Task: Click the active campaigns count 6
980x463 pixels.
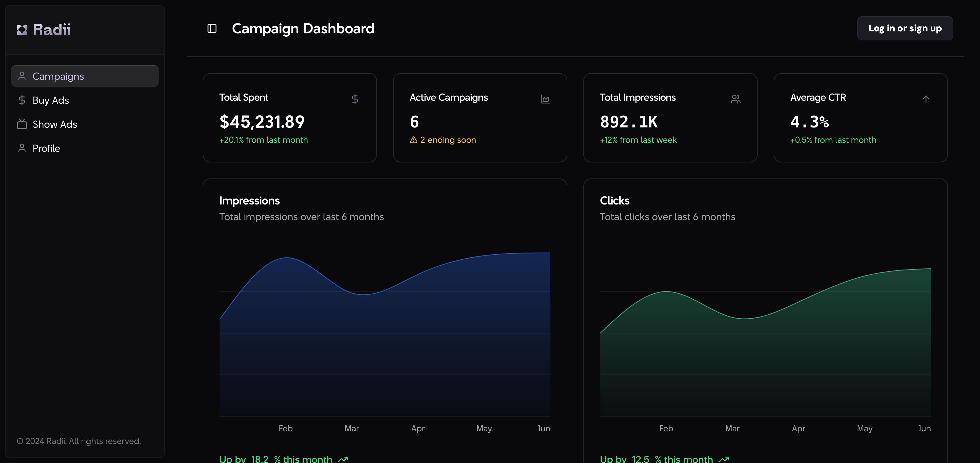Action: 414,122
